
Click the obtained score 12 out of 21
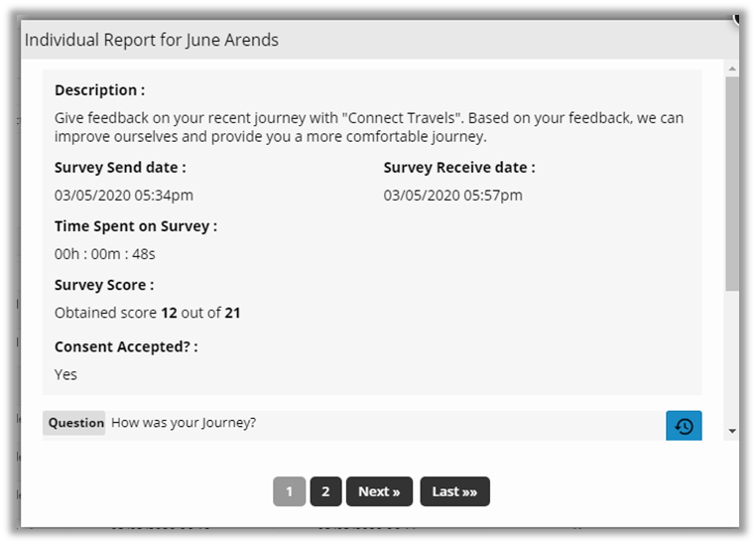click(148, 314)
